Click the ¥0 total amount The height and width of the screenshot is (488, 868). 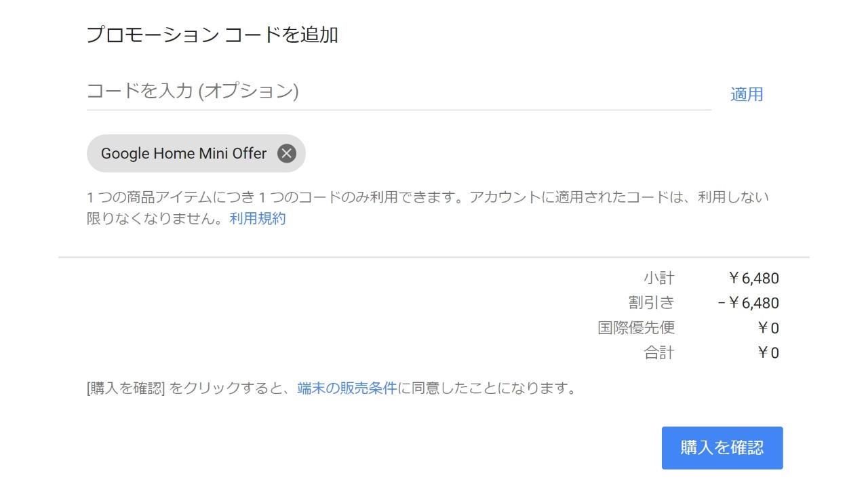click(768, 352)
